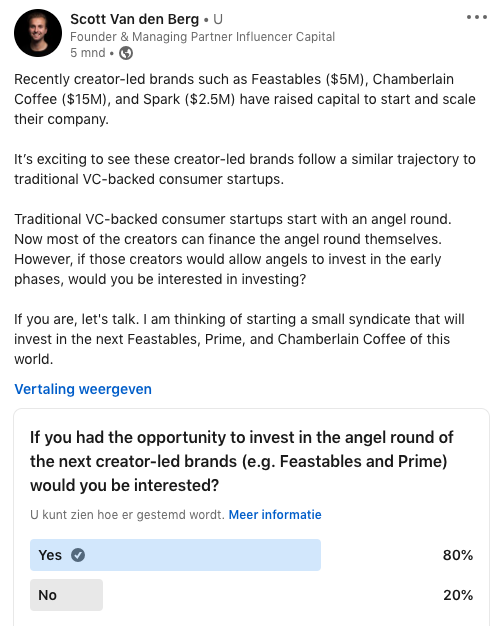Click the "5 mnd" post timestamp
The width and height of the screenshot is (502, 626).
(x=88, y=53)
